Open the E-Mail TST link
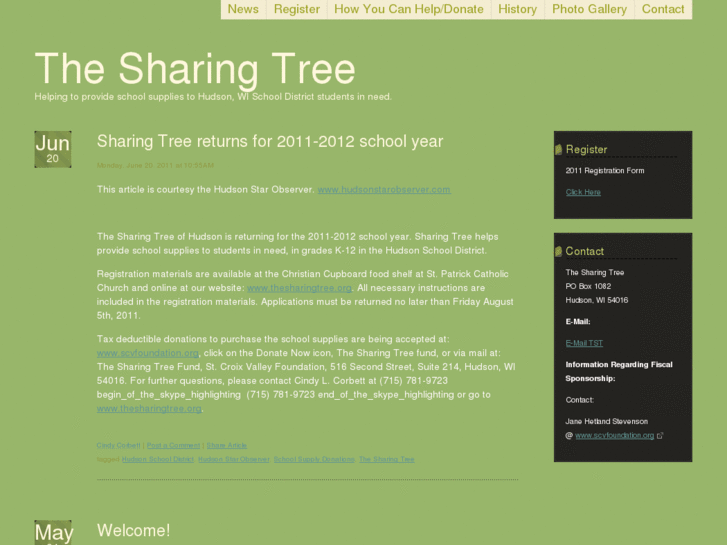 click(584, 343)
